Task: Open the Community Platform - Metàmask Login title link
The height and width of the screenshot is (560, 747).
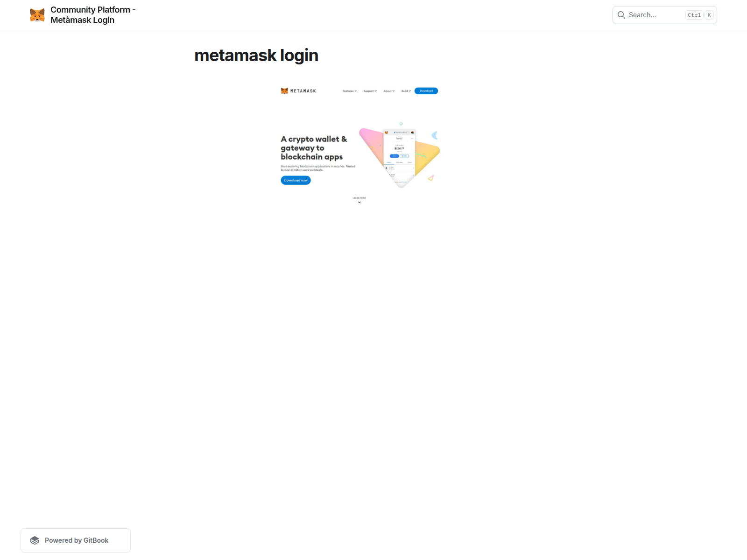Action: [x=93, y=15]
